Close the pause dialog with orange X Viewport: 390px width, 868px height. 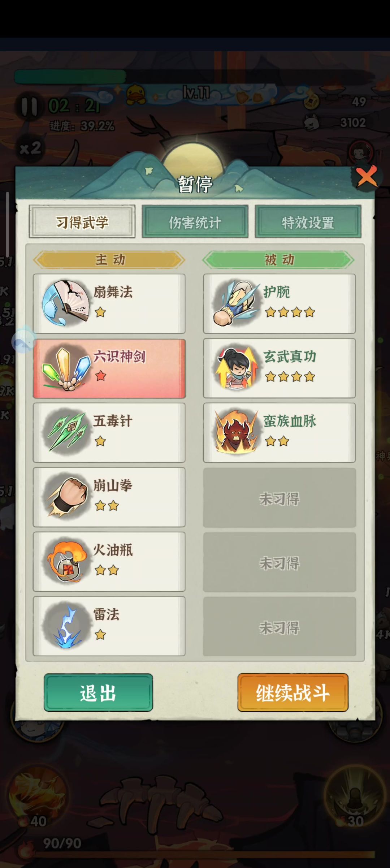367,177
